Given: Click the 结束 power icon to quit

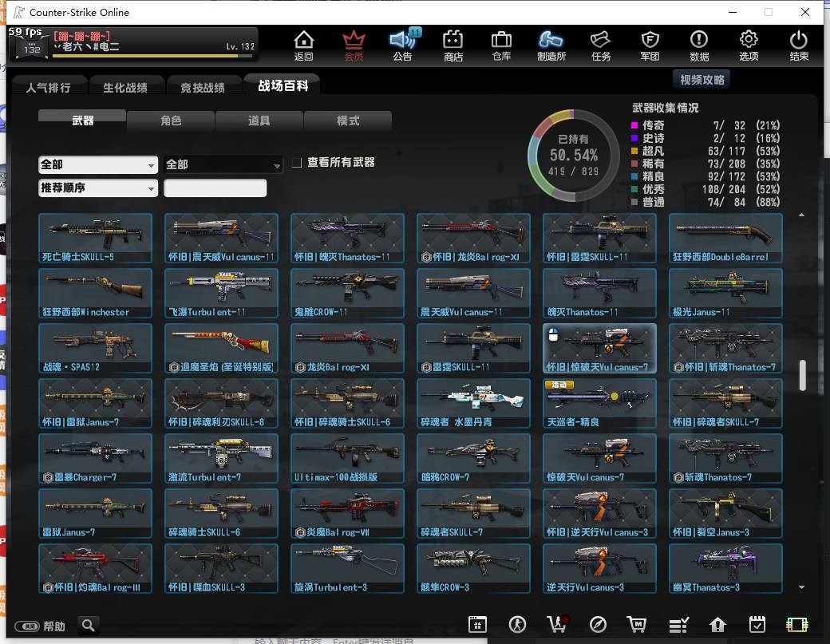Looking at the screenshot, I should [x=799, y=45].
